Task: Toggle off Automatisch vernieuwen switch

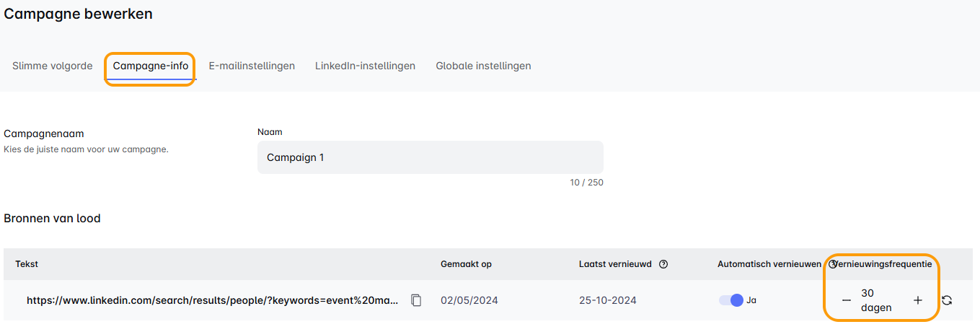Action: [x=730, y=300]
